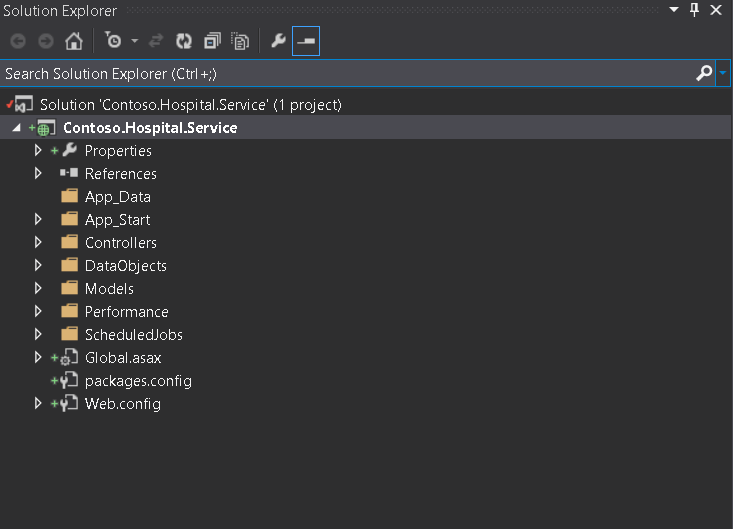Screen dimensions: 733x529
Task: Click the References icon
Action: click(x=69, y=173)
